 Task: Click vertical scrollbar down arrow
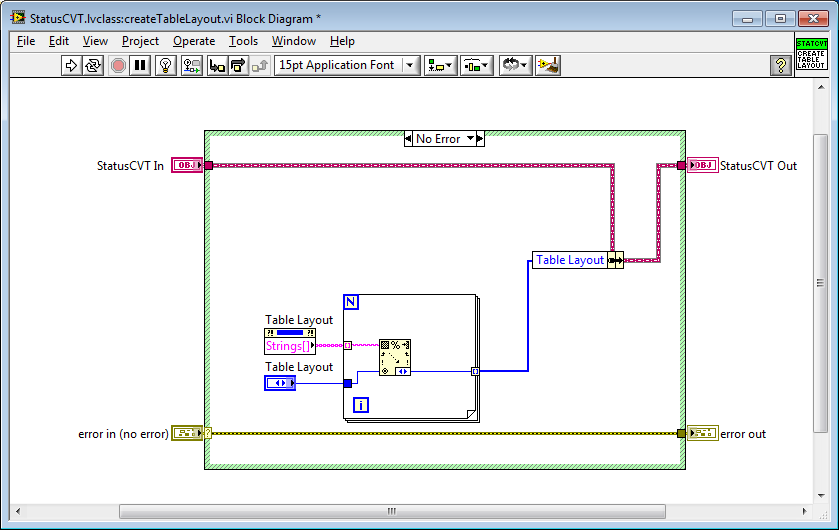821,496
